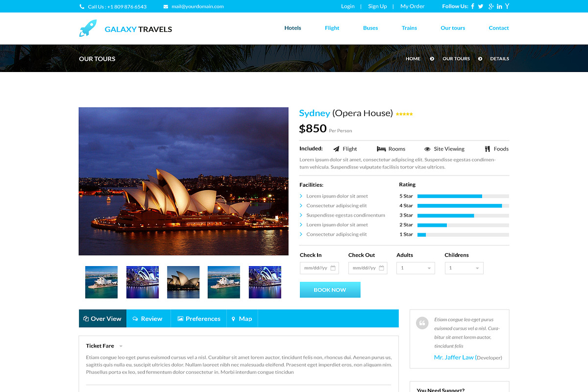
Task: Click the envelope icon beside mail@yourdomain.com
Action: click(166, 6)
